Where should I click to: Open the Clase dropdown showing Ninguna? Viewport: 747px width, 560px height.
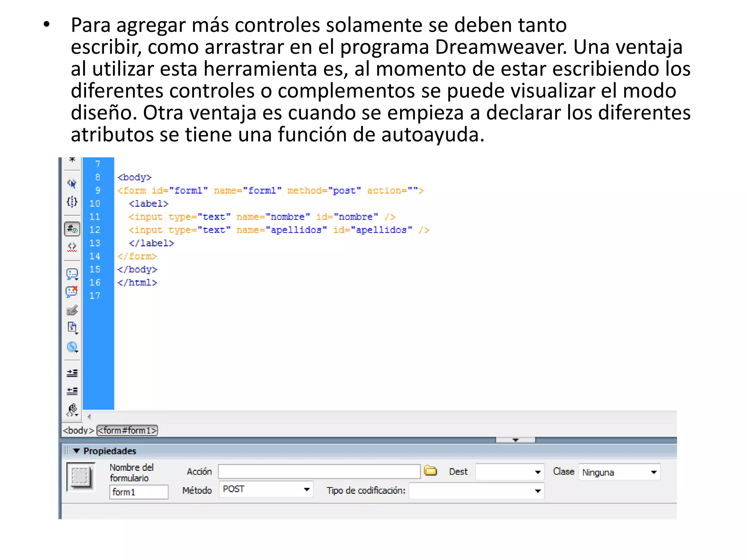click(619, 472)
